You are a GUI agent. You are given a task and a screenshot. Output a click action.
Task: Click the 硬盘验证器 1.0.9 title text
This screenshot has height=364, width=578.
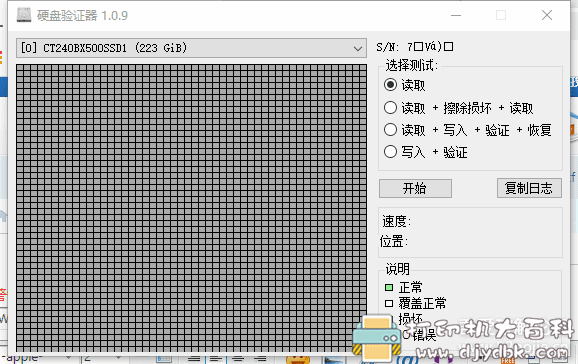click(82, 15)
